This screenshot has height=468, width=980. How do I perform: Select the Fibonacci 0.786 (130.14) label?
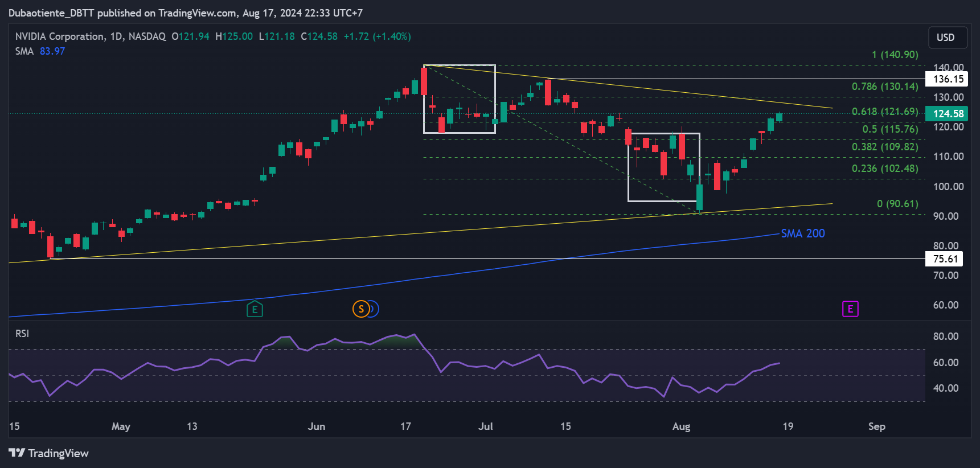point(885,87)
